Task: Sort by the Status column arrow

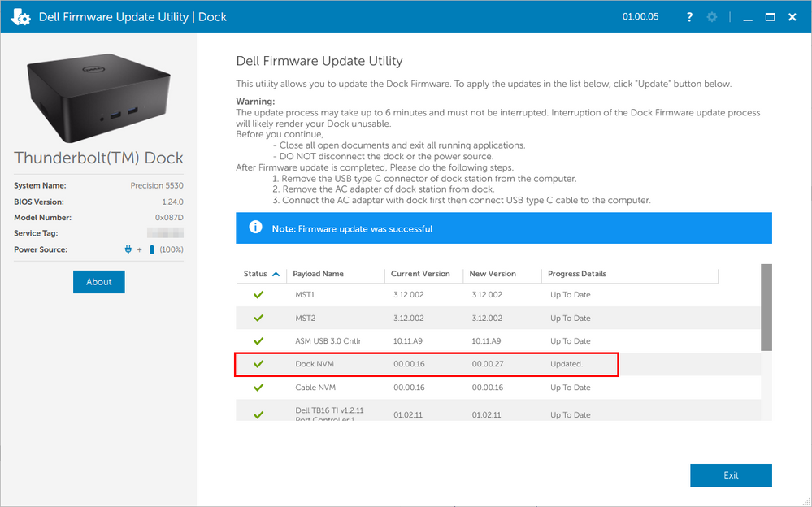Action: [276, 274]
